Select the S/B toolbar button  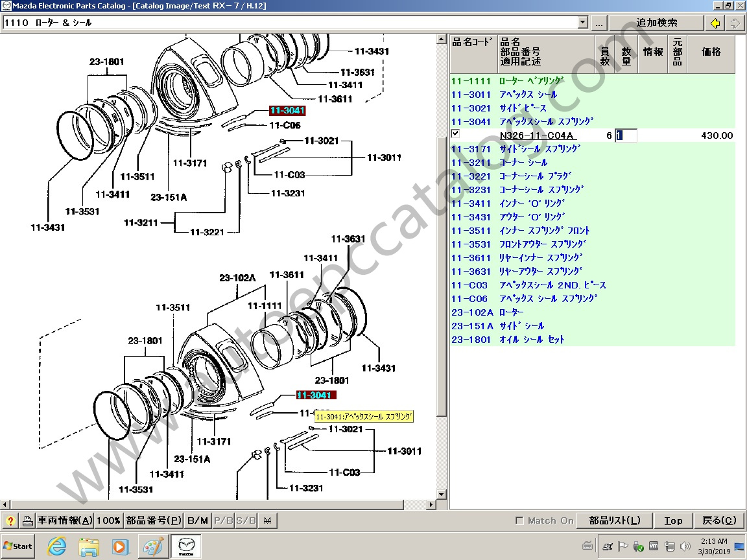click(246, 520)
